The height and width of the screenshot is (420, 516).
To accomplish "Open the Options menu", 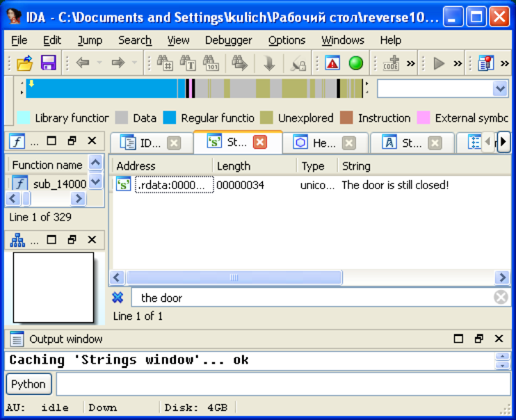I will coord(287,40).
